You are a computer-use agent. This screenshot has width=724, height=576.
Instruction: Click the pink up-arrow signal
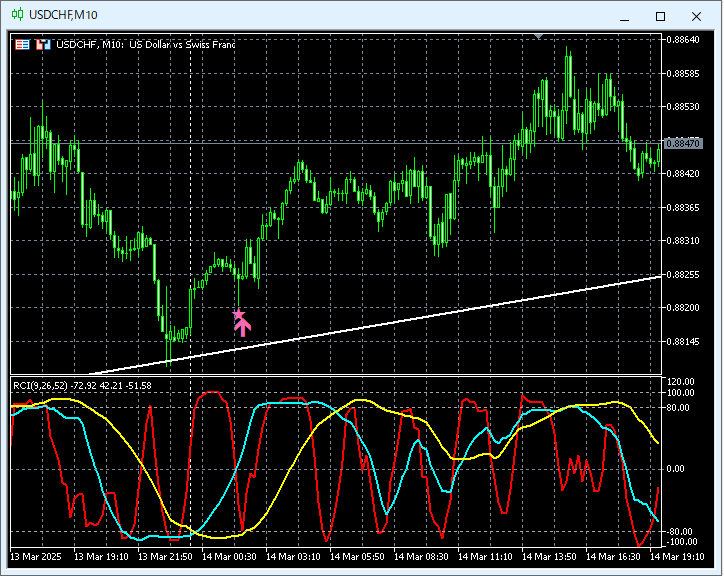click(242, 327)
